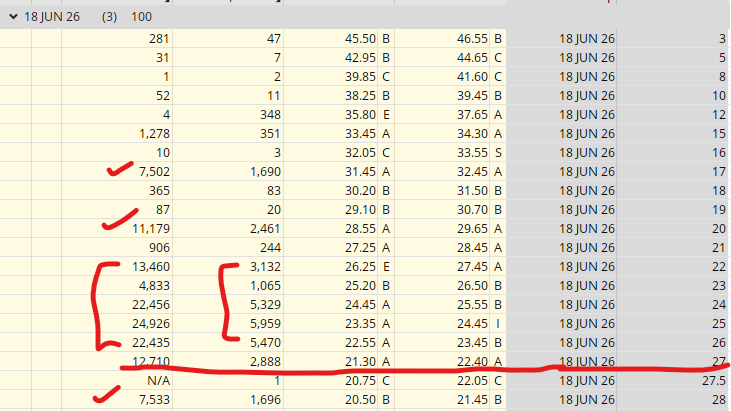Select open interest 2,461 cell
The image size is (731, 411).
click(x=265, y=229)
